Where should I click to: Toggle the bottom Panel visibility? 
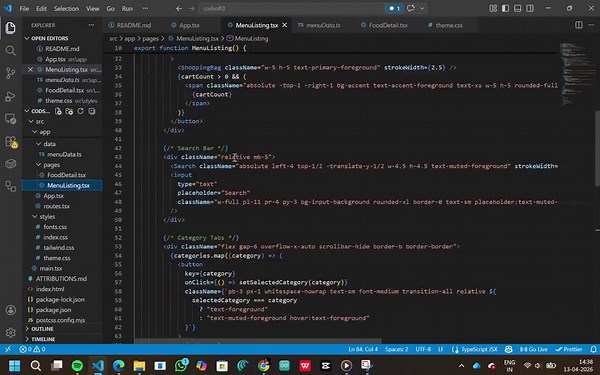click(518, 8)
